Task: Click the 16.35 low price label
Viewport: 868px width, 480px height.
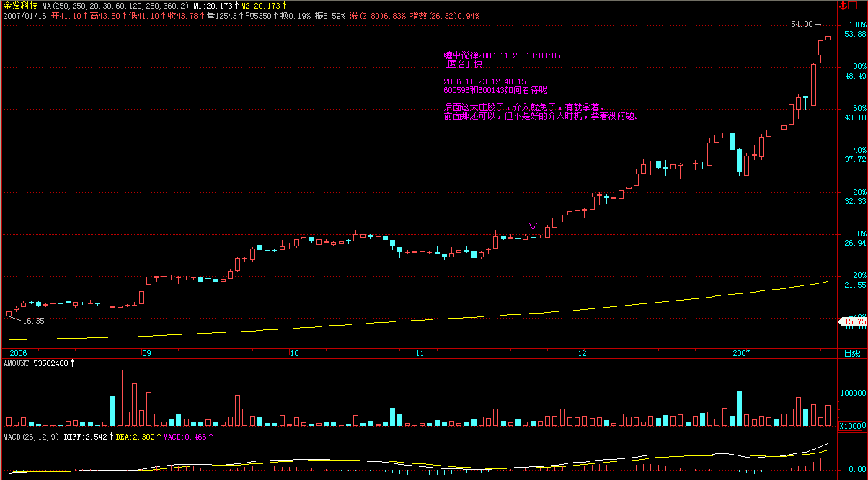Action: click(34, 321)
